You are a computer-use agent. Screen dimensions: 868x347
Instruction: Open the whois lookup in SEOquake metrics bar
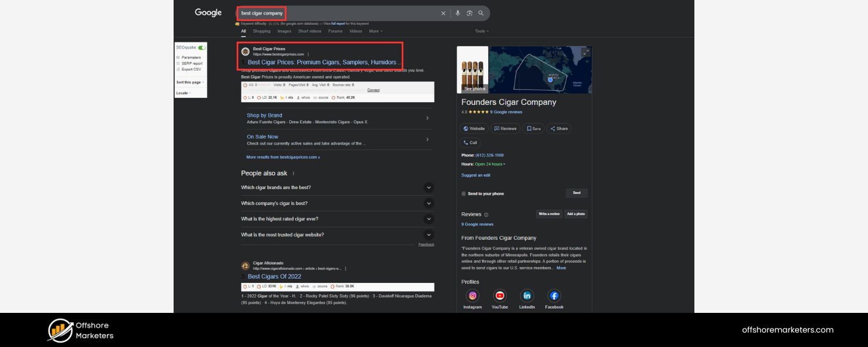point(305,97)
